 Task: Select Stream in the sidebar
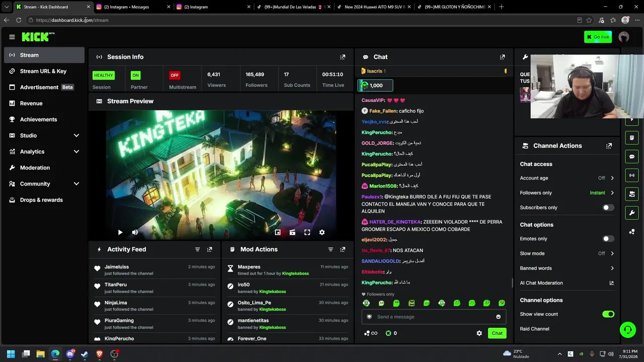(44, 55)
